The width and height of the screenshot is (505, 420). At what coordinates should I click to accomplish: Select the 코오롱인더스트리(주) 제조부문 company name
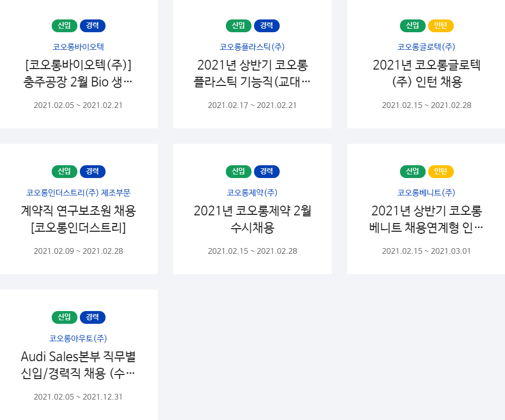coord(78,192)
